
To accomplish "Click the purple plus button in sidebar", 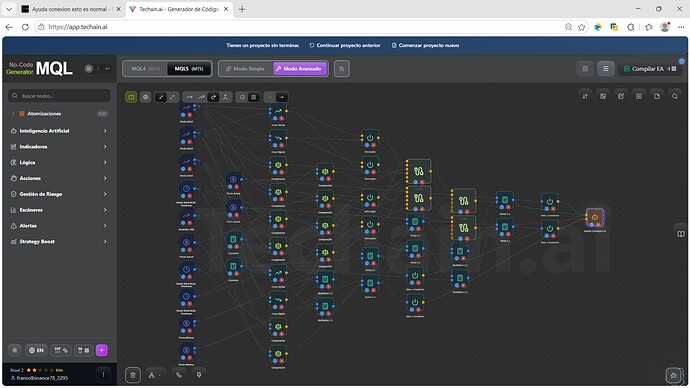I will pyautogui.click(x=102, y=350).
